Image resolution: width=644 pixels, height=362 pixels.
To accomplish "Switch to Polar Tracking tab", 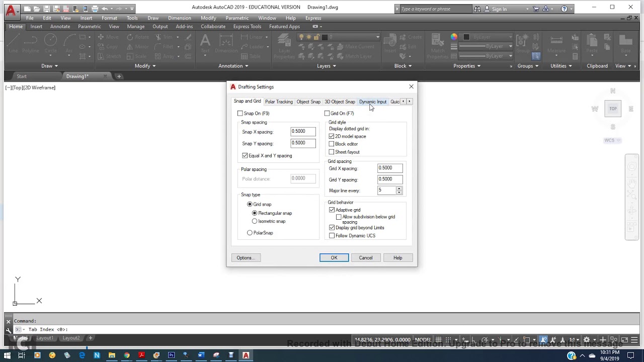I will (x=279, y=102).
